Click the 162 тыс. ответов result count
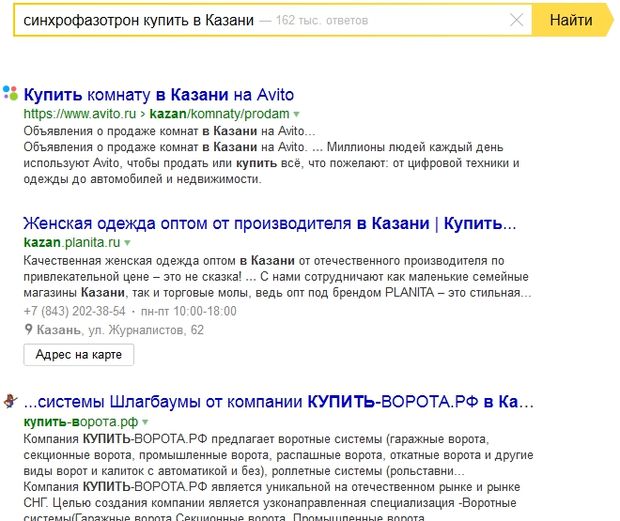This screenshot has height=521, width=620. click(x=322, y=20)
